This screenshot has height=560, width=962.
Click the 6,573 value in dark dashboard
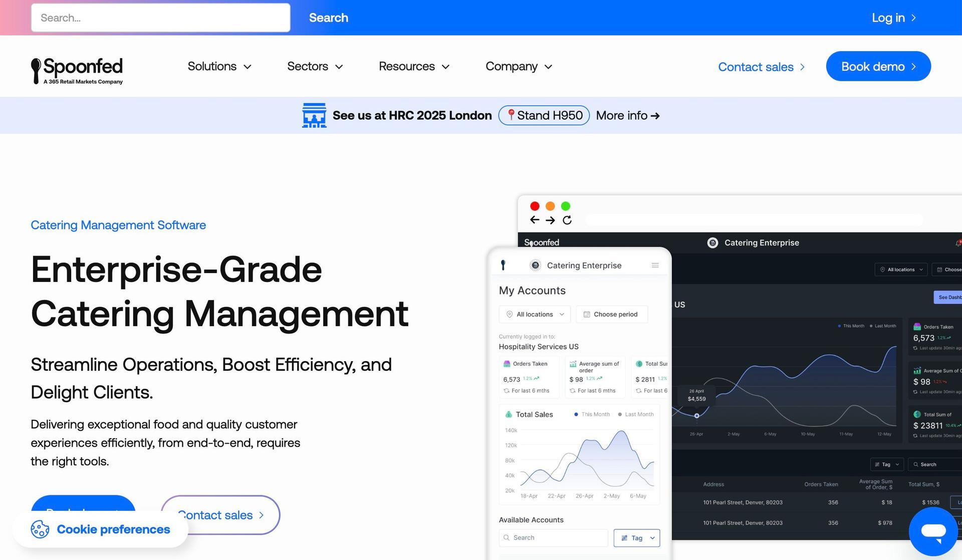923,338
